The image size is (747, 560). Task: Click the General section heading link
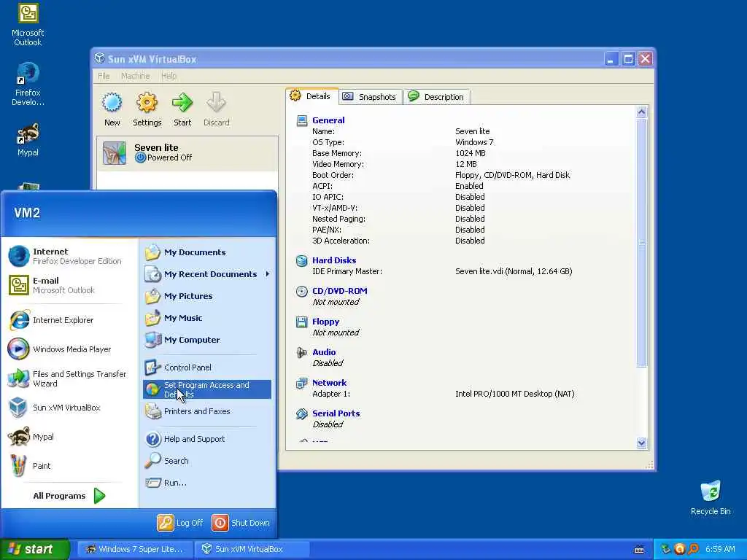328,120
